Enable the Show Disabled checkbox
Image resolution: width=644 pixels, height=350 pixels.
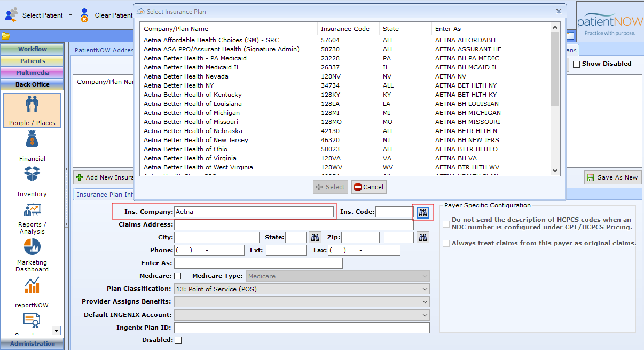coord(576,64)
